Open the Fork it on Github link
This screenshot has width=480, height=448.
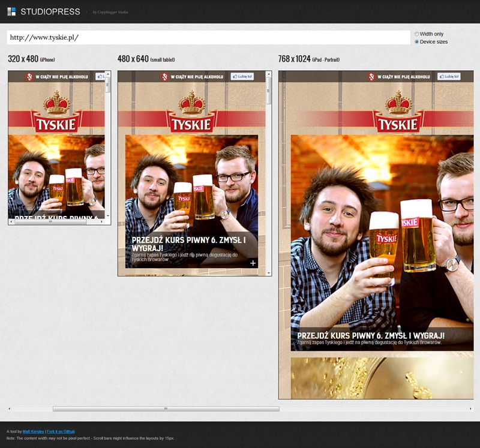coord(61,432)
